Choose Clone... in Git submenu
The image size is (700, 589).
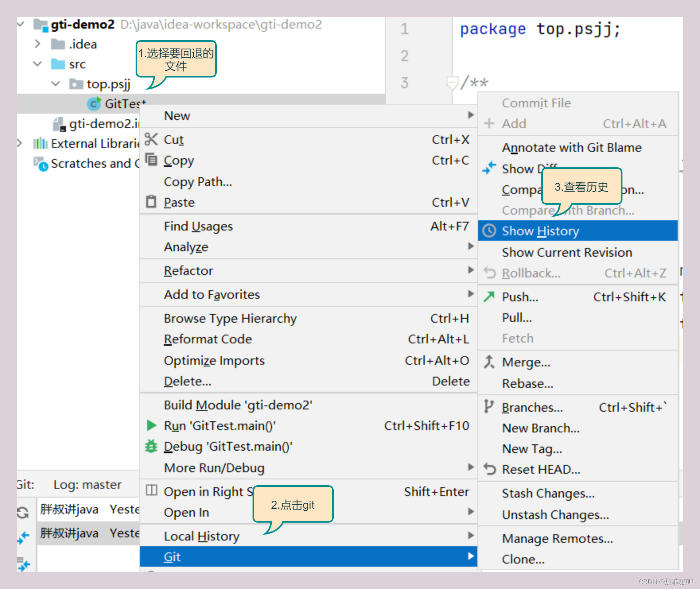[578, 559]
